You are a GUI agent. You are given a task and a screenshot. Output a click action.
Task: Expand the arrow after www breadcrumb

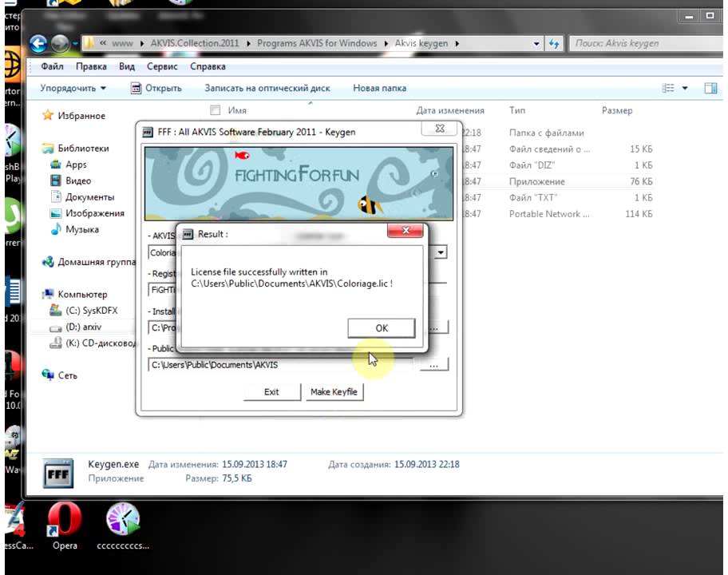(141, 44)
